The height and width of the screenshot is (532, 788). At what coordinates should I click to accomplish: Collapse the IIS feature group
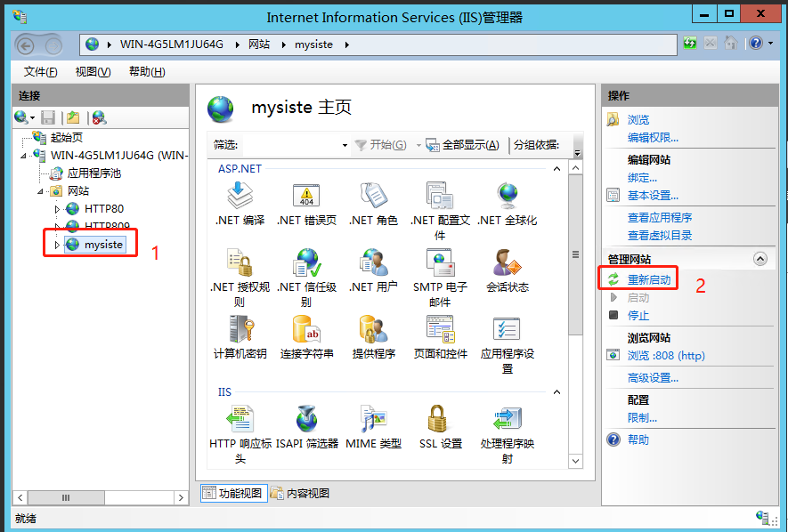click(x=556, y=392)
